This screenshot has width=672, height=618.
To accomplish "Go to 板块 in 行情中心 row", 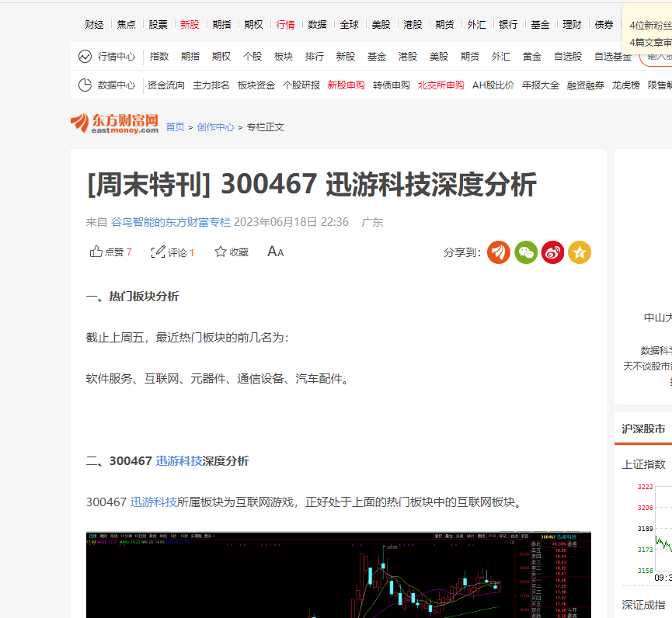I will click(284, 56).
